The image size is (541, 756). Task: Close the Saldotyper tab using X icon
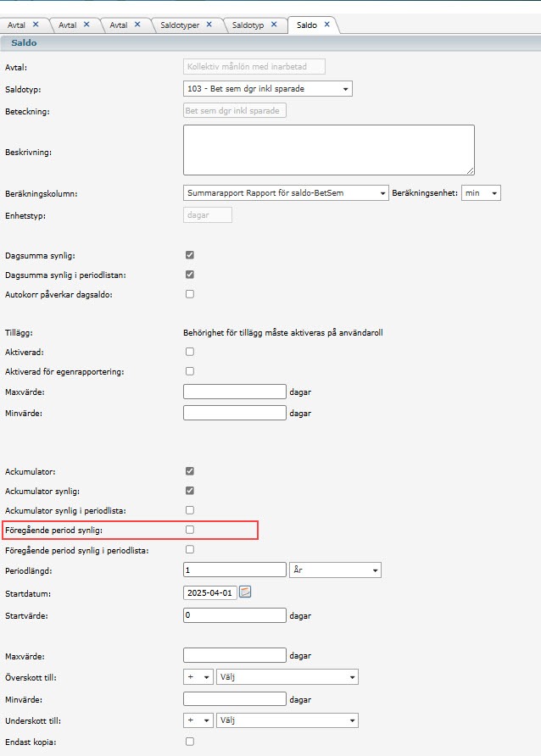point(209,24)
